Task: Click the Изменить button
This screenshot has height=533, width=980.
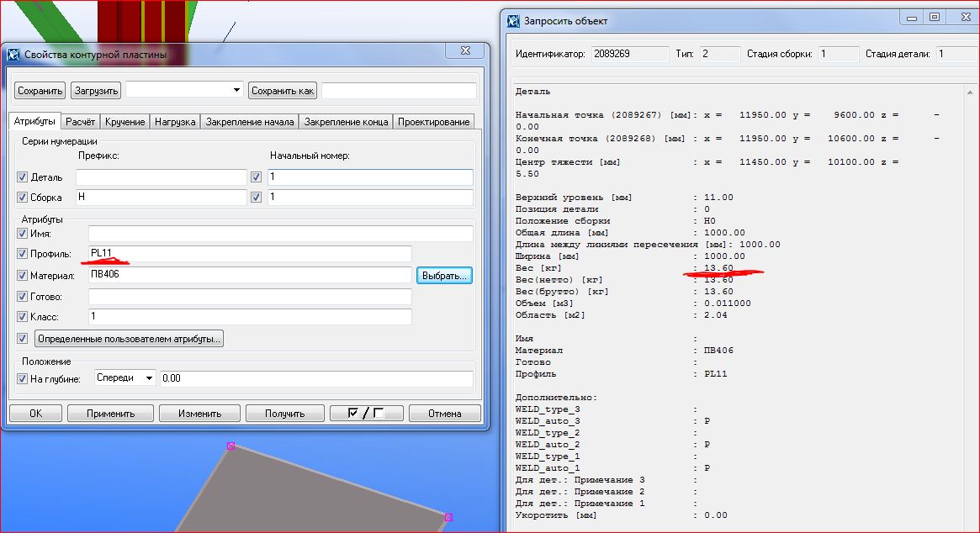Action: point(199,413)
